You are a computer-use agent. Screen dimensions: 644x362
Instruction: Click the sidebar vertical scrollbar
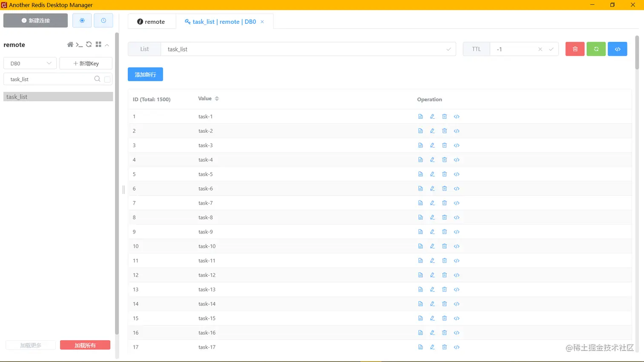117,183
